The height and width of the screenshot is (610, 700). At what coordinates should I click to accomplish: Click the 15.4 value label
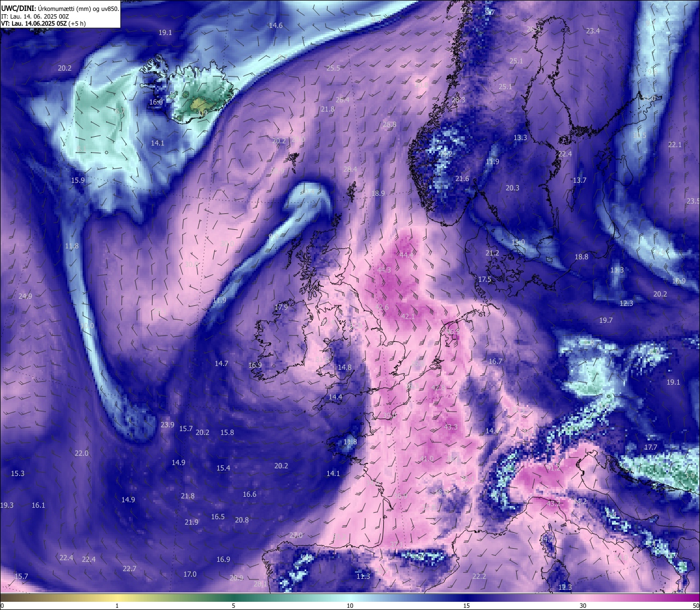pyautogui.click(x=223, y=468)
